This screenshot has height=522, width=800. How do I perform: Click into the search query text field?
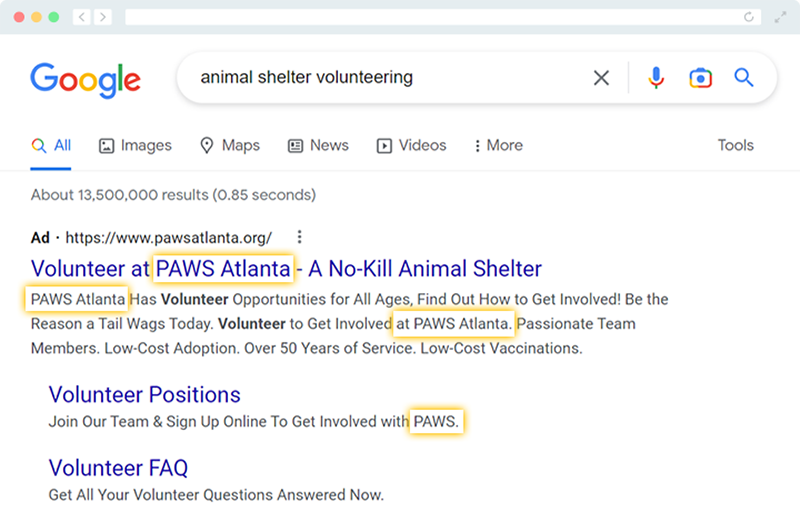click(380, 78)
